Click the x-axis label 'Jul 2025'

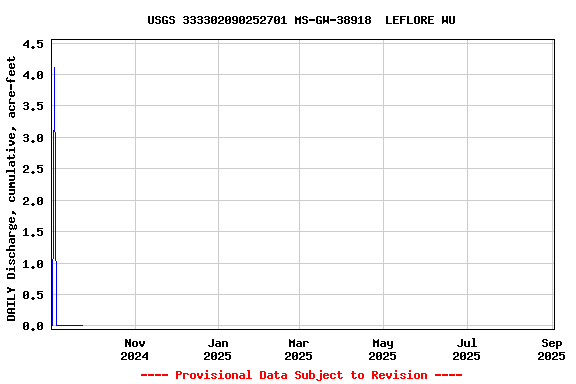tap(467, 349)
